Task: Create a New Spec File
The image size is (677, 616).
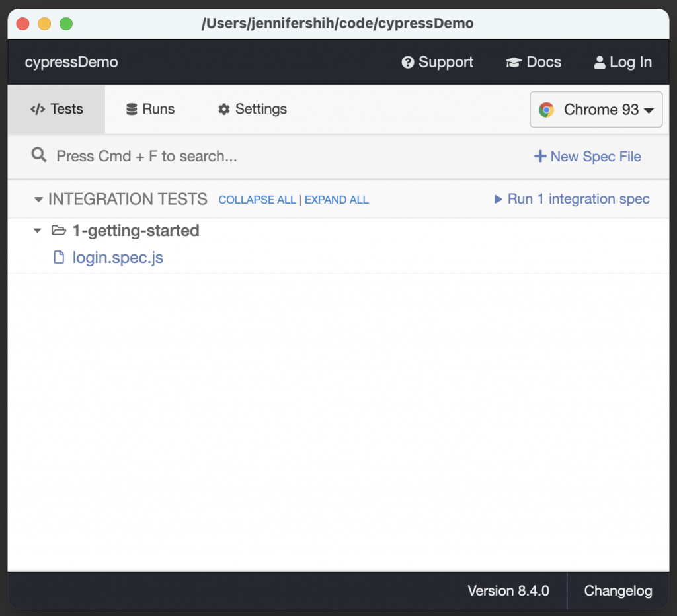Action: click(587, 156)
